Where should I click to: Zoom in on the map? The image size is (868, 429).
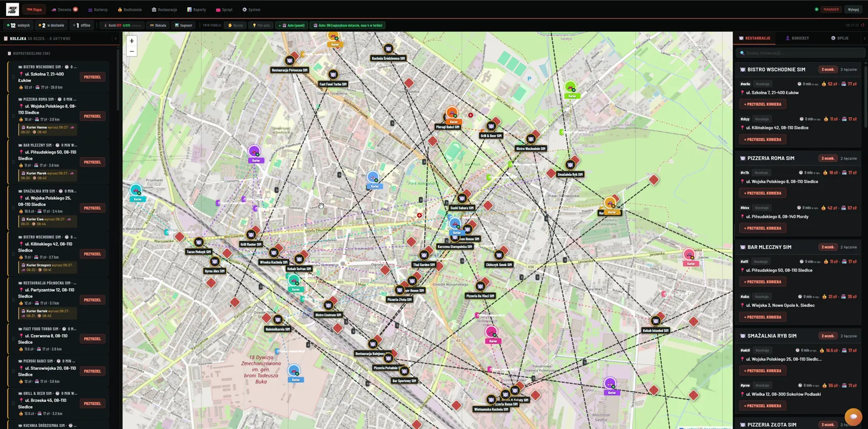click(x=131, y=41)
